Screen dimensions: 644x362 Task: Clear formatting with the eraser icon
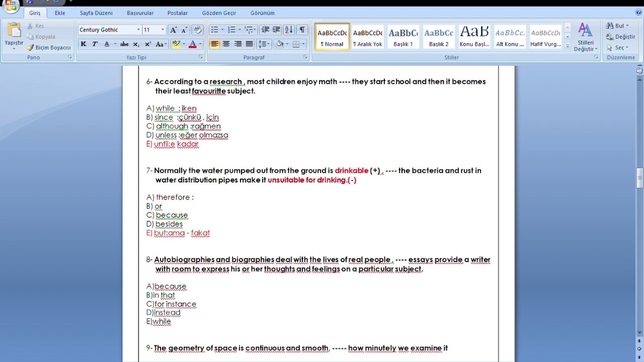pos(197,30)
